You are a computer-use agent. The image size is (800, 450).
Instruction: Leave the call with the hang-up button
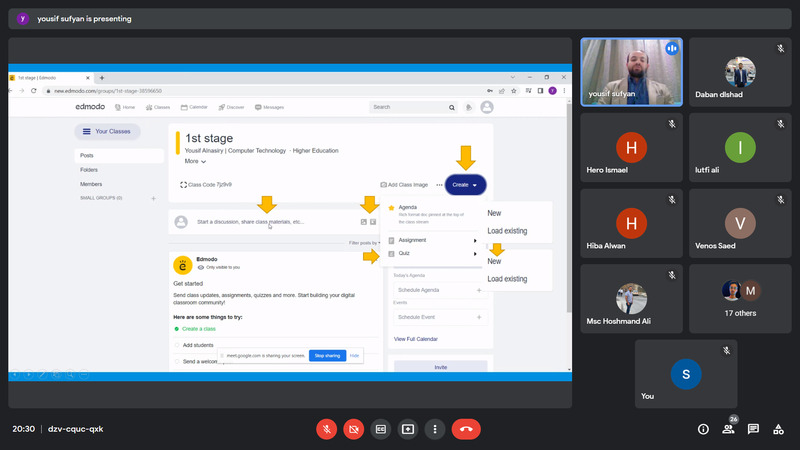pyautogui.click(x=466, y=429)
